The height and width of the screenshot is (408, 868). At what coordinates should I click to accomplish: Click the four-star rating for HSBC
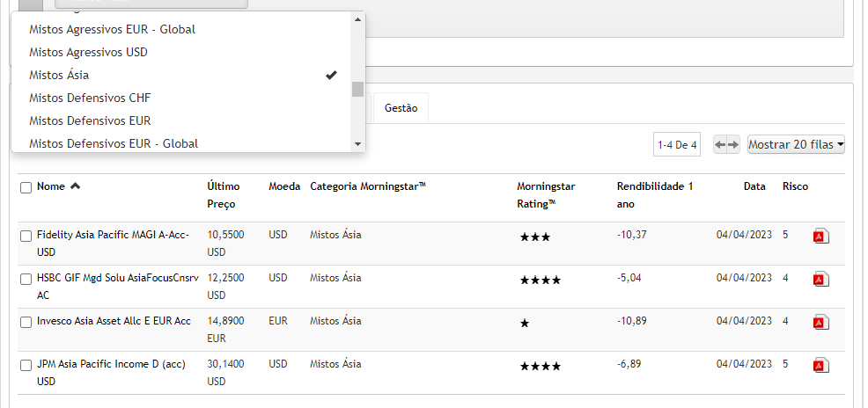click(x=540, y=280)
